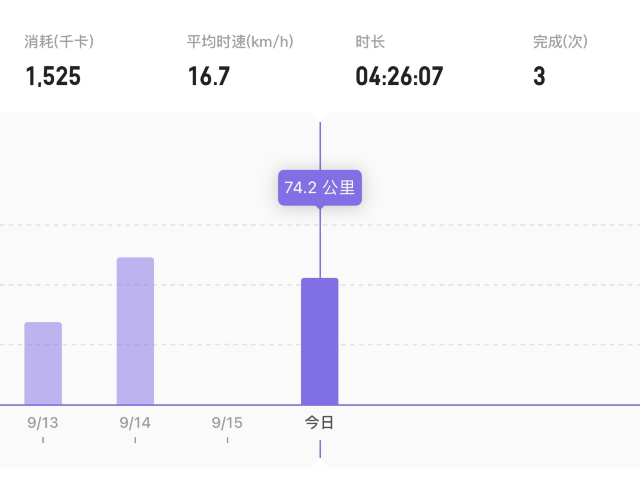
Task: Tap the 消耗(千卡) stat label
Action: coord(59,42)
